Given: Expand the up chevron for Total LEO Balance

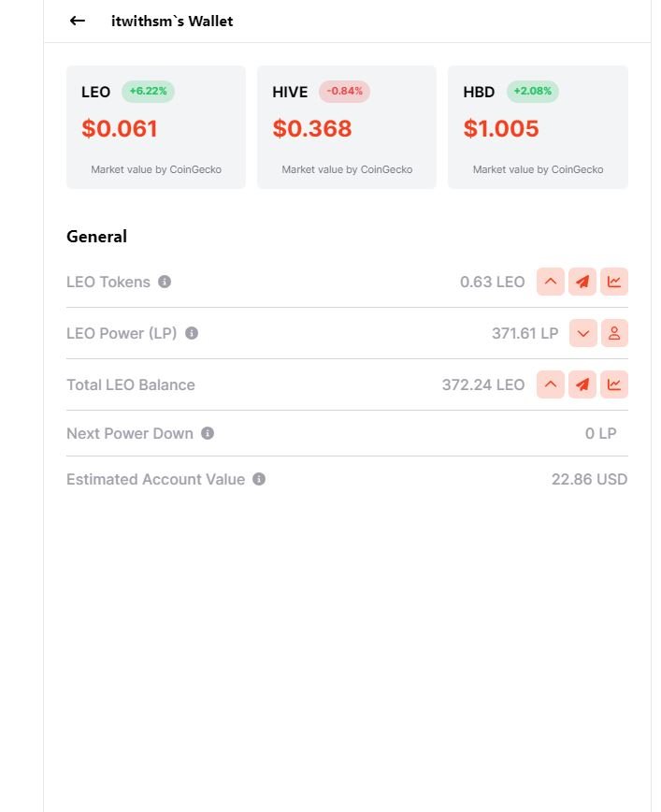Looking at the screenshot, I should click(551, 384).
